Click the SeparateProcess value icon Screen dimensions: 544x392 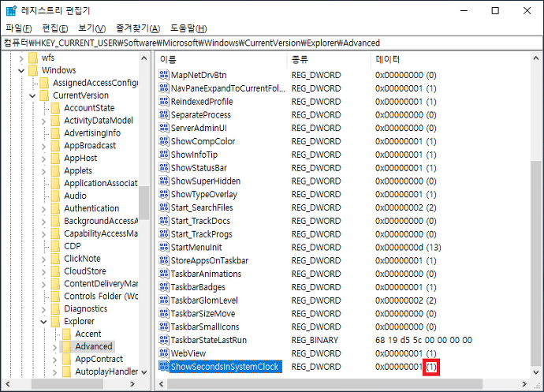click(164, 114)
